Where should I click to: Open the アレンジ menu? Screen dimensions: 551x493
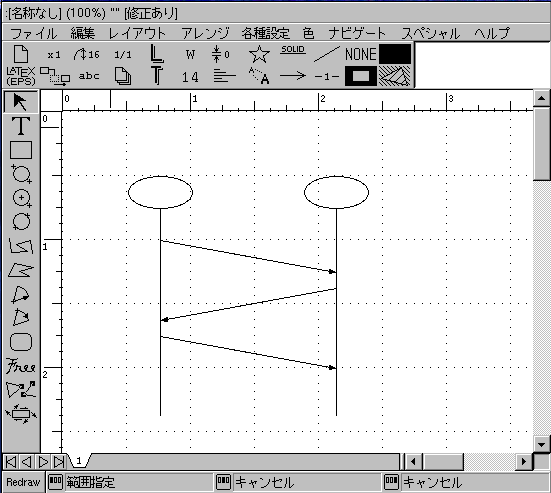click(x=205, y=33)
